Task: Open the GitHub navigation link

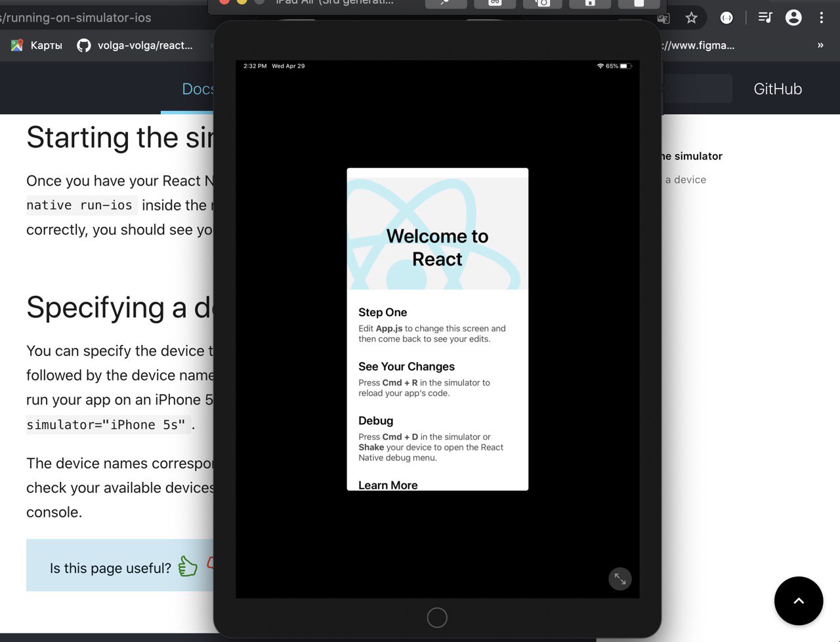Action: click(778, 89)
